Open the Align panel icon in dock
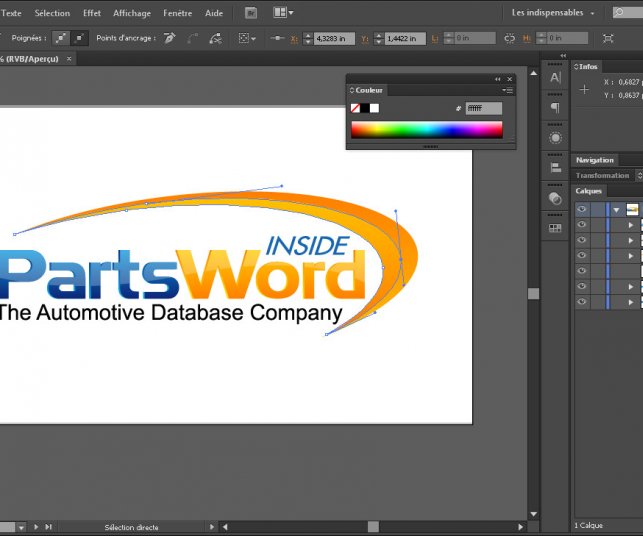 coord(556,168)
